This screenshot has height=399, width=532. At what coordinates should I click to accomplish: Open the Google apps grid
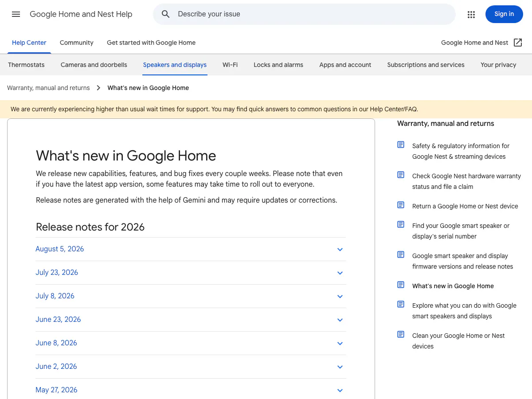(x=471, y=14)
